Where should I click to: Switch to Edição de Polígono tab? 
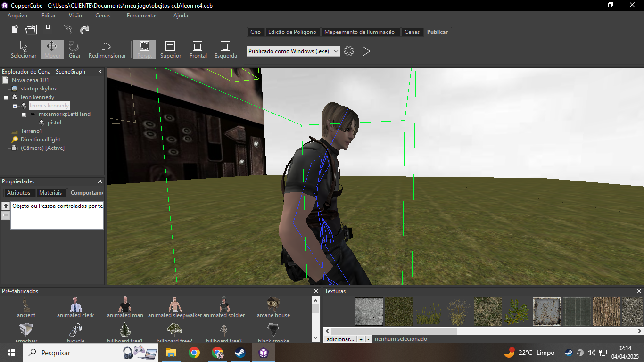click(x=292, y=32)
